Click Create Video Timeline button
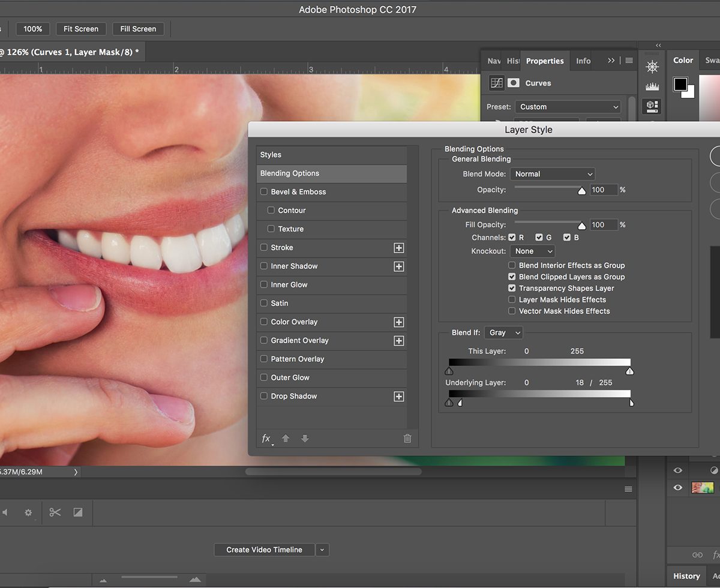This screenshot has width=720, height=588. (x=264, y=550)
